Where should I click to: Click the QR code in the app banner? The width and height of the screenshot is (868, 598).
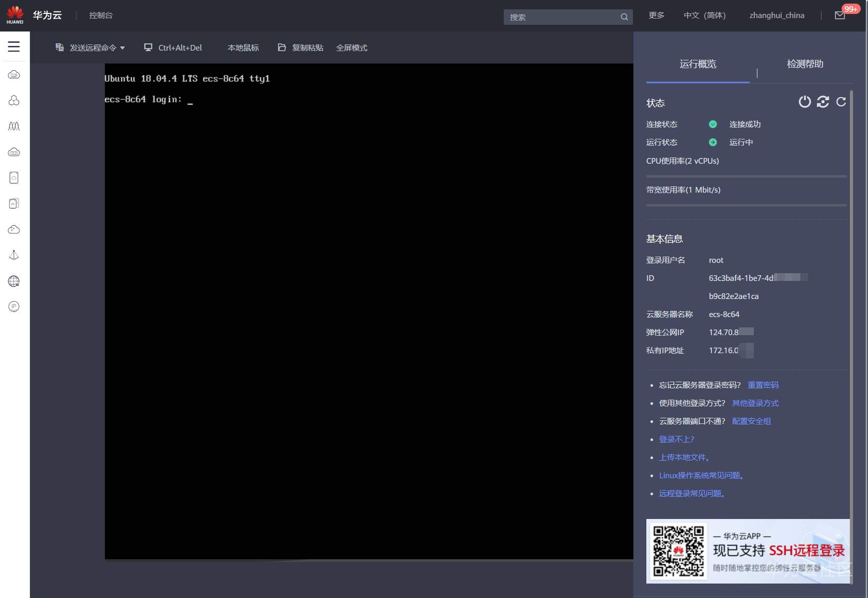(678, 551)
